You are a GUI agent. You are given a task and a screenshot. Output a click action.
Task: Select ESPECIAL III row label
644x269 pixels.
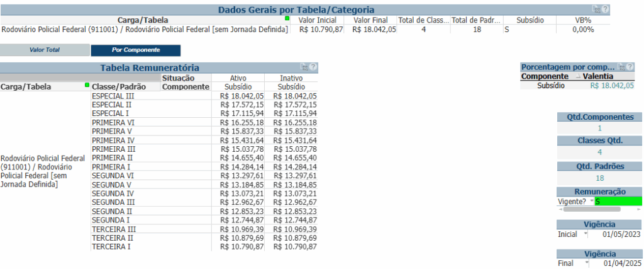coord(113,96)
